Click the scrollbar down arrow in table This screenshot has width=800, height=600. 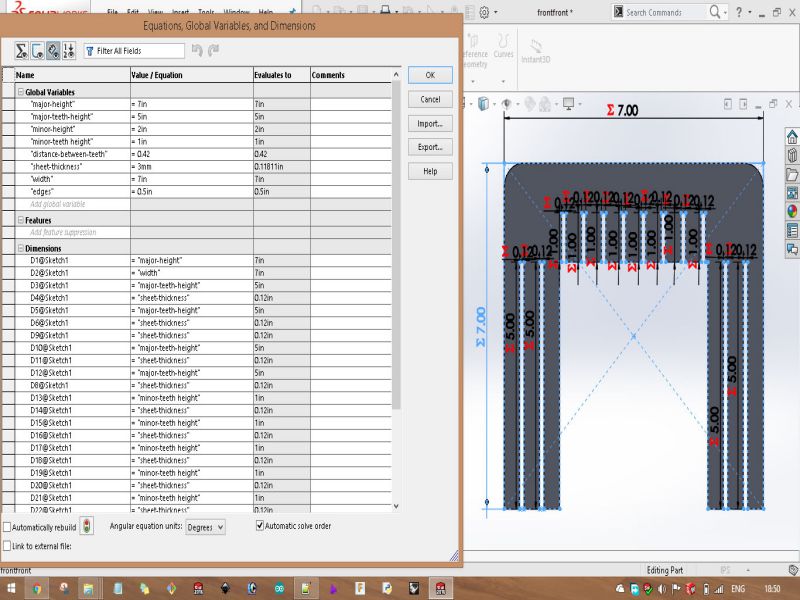click(396, 506)
